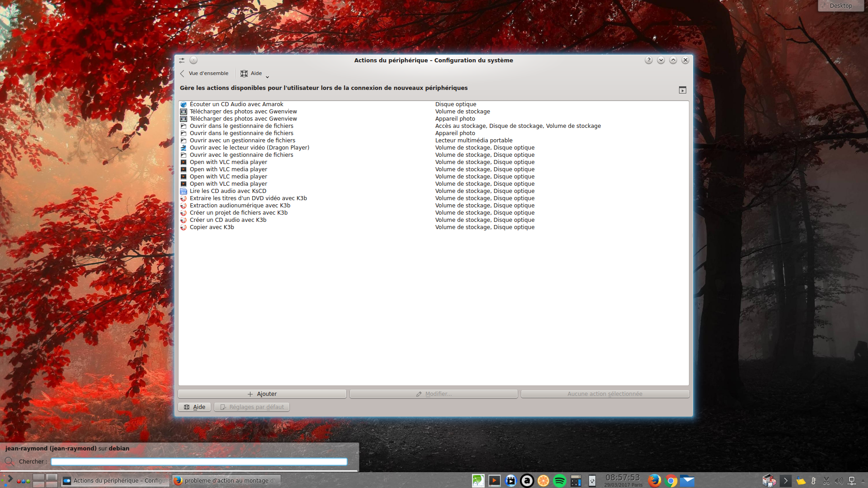
Task: Switch to the Firefox 'probleme d'action' taskbar entry
Action: click(226, 481)
